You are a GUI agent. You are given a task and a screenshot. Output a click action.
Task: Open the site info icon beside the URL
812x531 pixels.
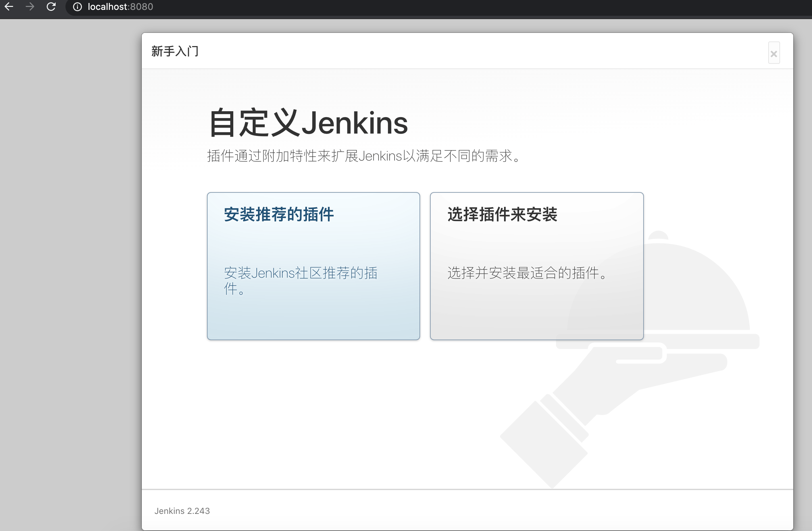click(x=77, y=7)
